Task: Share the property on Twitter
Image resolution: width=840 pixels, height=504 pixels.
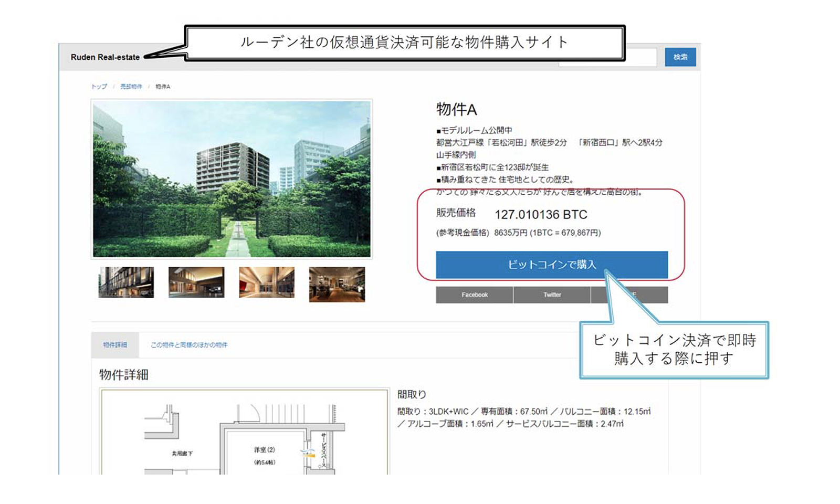Action: [x=551, y=295]
